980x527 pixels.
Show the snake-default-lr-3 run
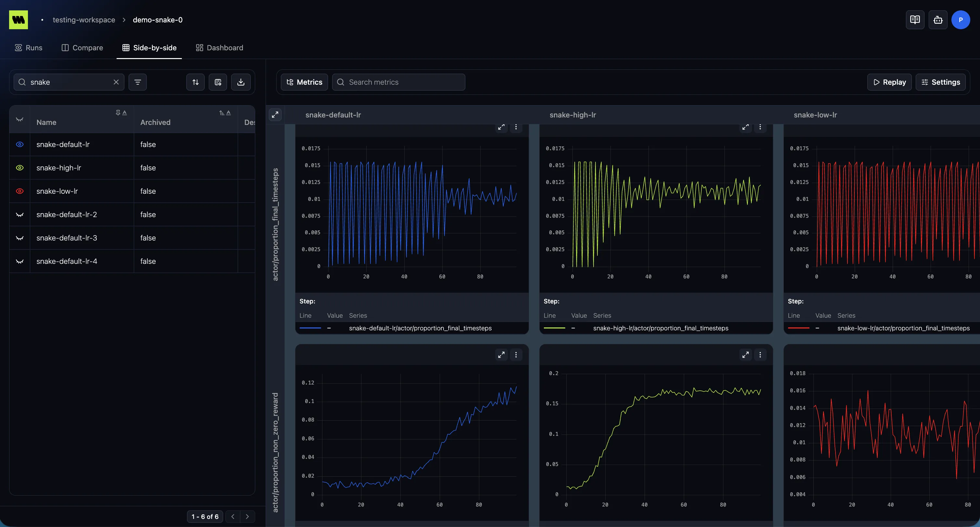click(x=20, y=238)
